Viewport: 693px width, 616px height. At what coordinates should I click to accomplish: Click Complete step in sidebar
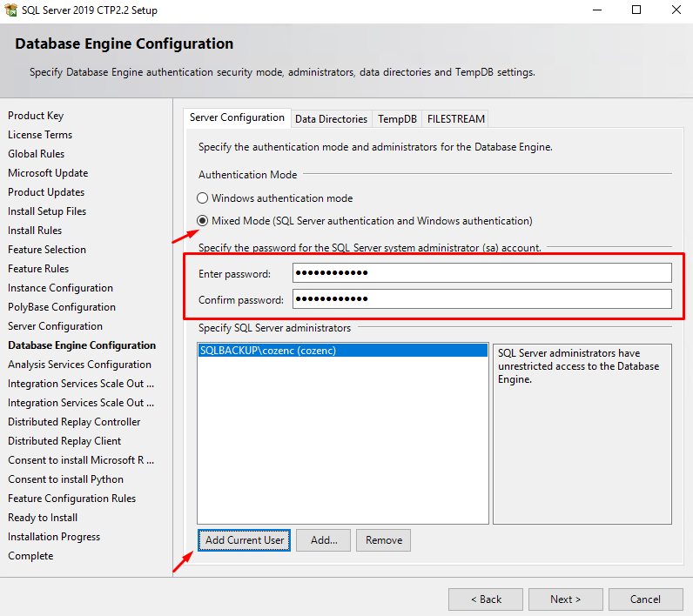pyautogui.click(x=30, y=556)
